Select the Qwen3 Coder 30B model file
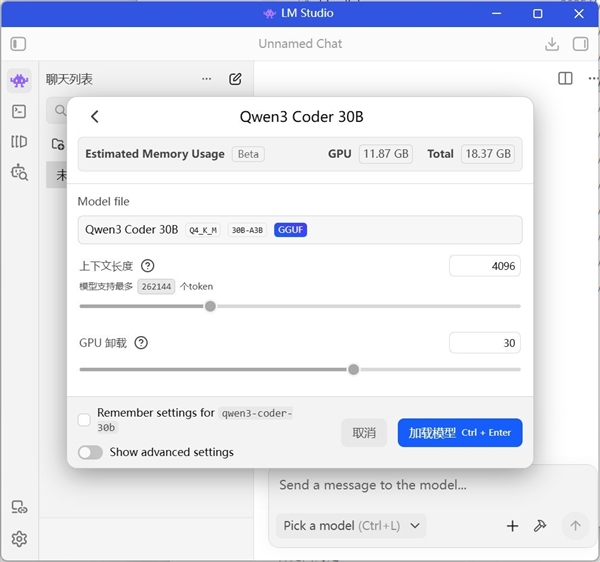The image size is (600, 562). coord(300,230)
